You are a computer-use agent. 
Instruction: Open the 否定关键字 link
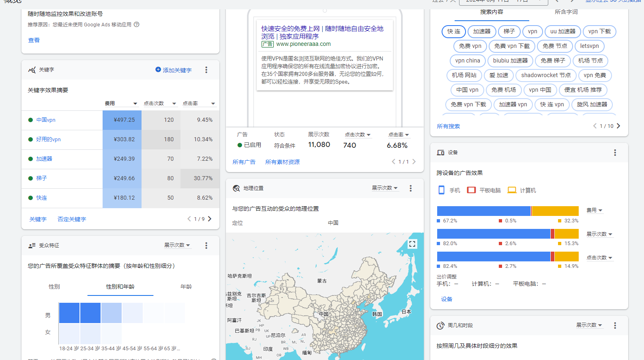click(72, 219)
